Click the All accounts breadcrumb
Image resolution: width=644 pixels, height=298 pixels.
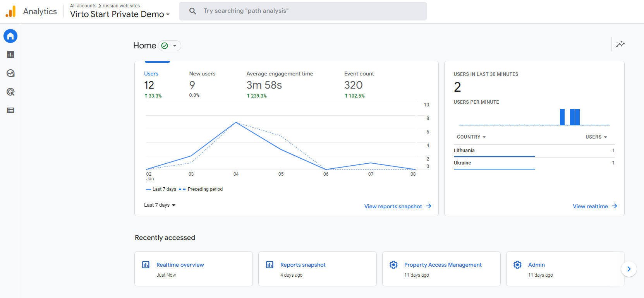(x=83, y=6)
